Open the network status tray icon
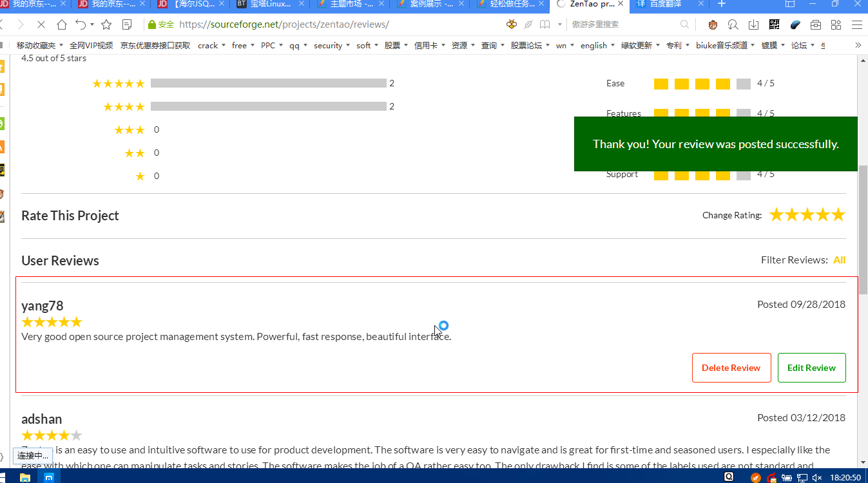 [802, 478]
